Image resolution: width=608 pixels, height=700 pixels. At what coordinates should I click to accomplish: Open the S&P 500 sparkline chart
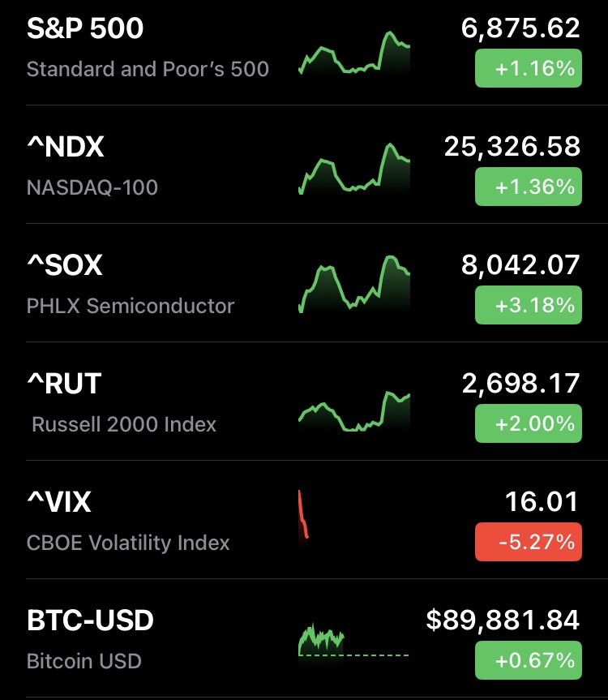(354, 54)
